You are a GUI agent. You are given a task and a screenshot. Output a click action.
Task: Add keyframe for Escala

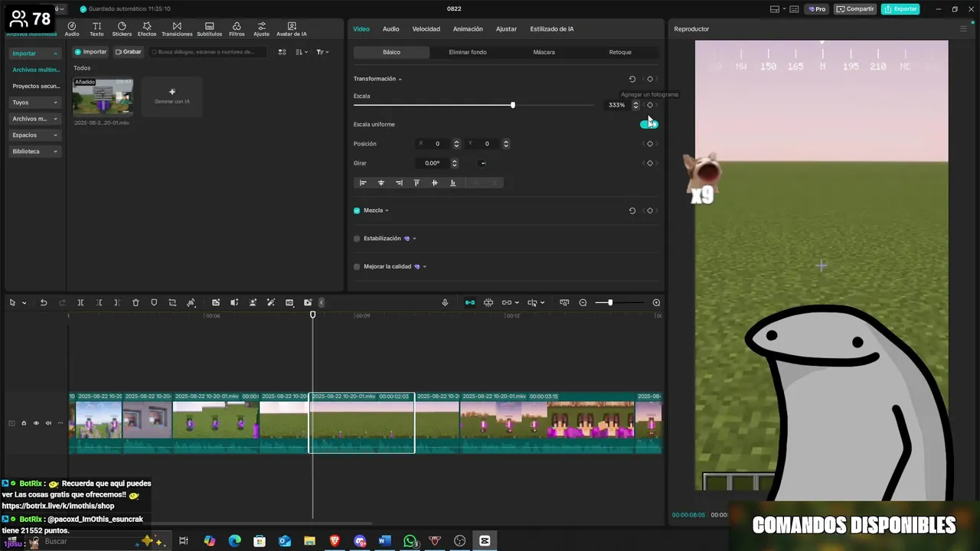650,105
